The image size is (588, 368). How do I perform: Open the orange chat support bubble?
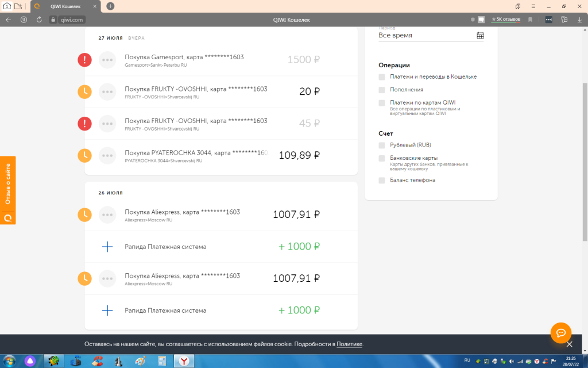560,333
